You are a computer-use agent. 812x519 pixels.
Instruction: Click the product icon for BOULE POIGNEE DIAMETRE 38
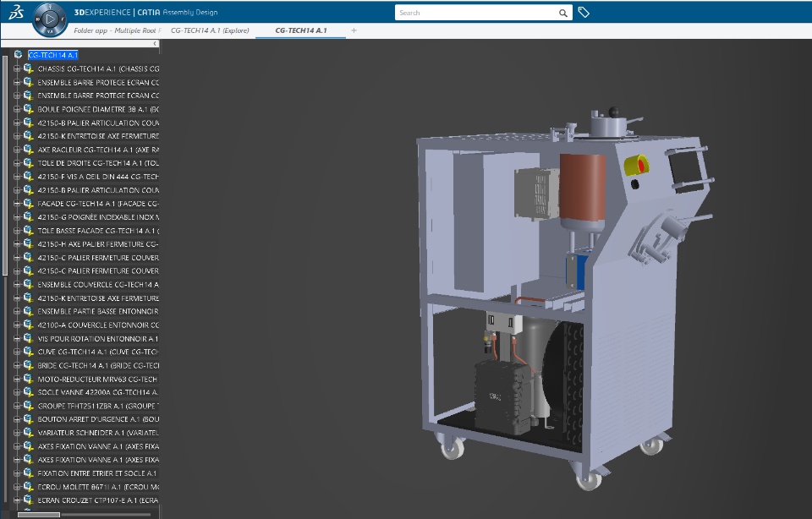click(x=29, y=109)
